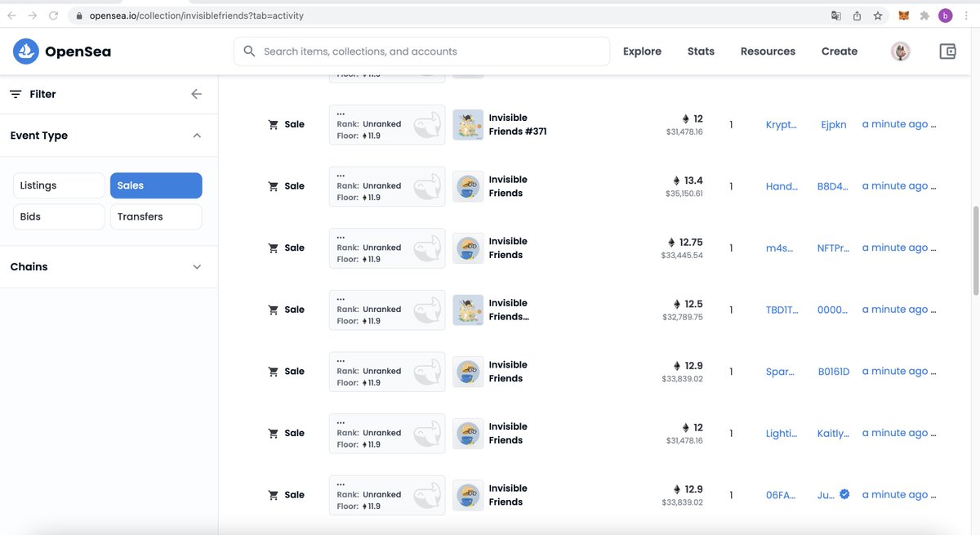Viewport: 980px width, 535px height.
Task: Click the OpenSea logo icon
Action: coord(26,51)
